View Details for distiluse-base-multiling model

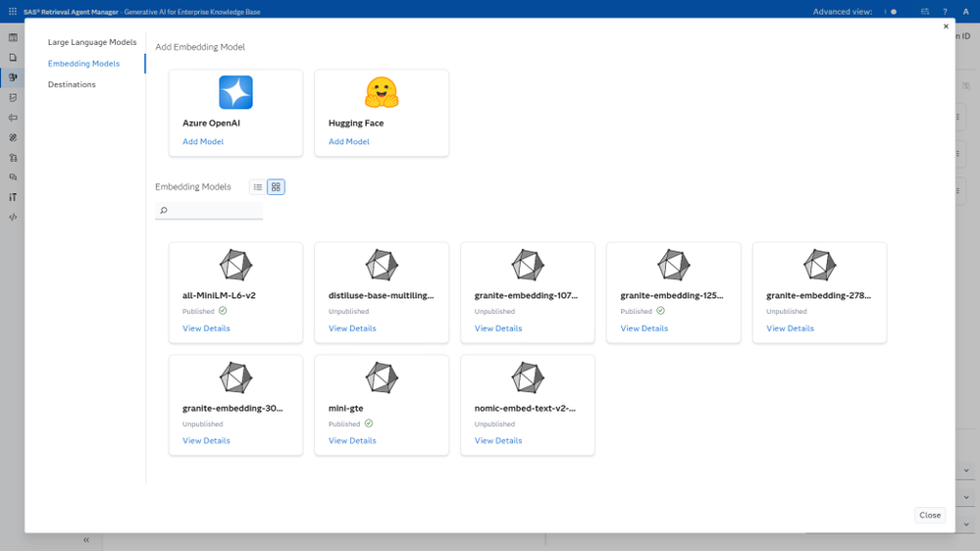(352, 328)
